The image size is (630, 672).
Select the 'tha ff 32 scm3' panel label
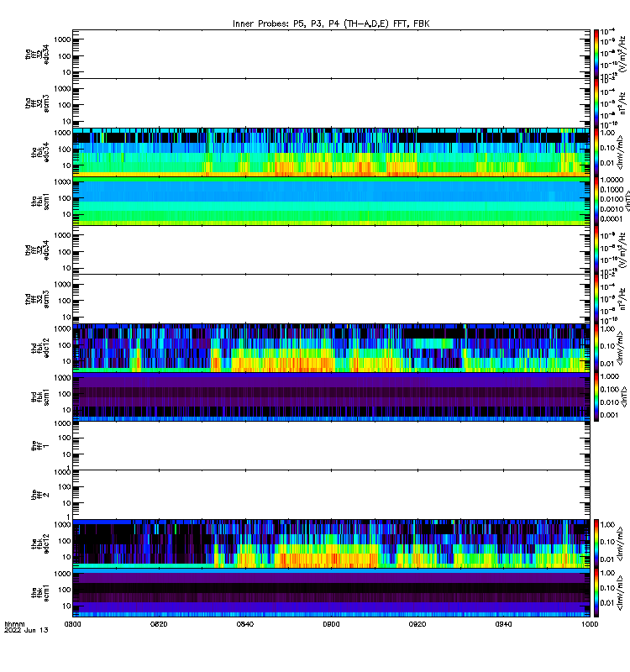[x=37, y=103]
